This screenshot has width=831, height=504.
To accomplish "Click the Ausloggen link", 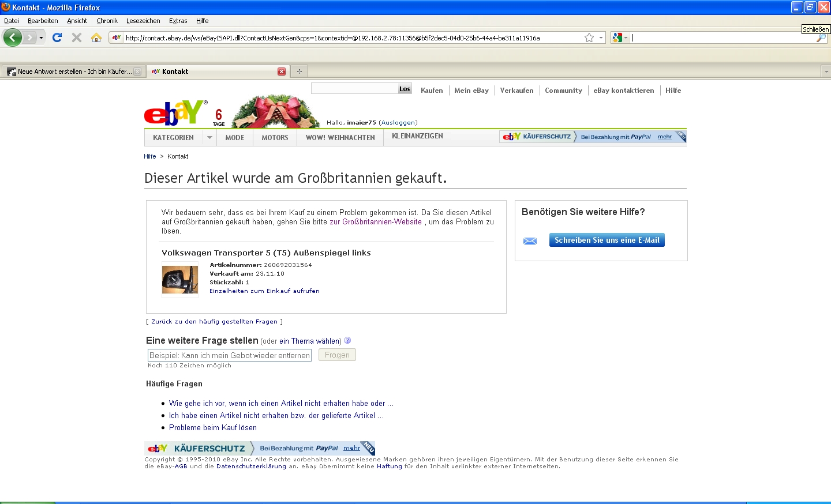I will (398, 122).
